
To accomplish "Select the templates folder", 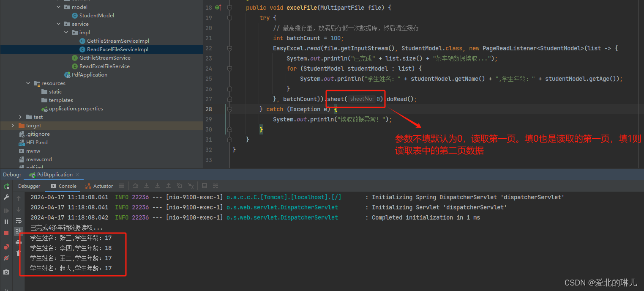I will [x=61, y=100].
